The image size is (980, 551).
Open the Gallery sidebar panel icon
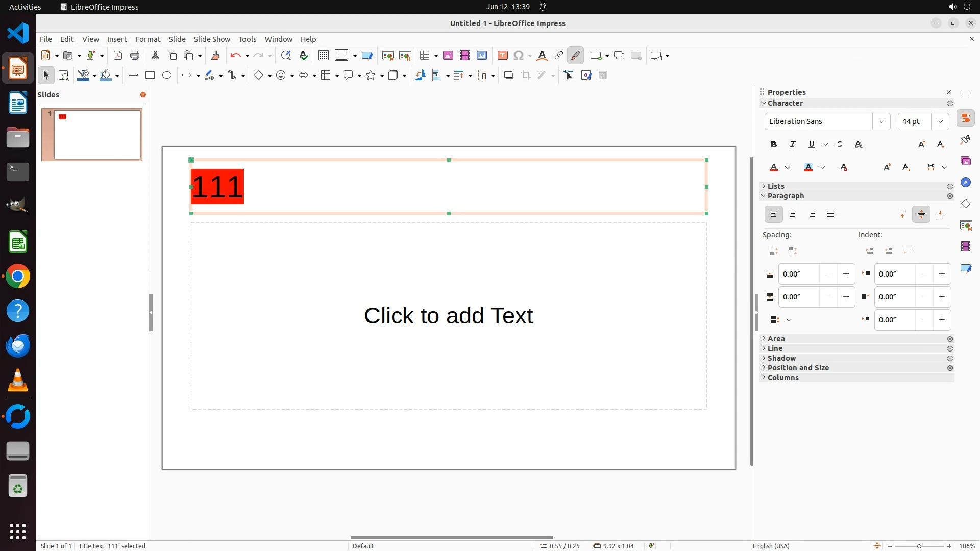(x=966, y=161)
